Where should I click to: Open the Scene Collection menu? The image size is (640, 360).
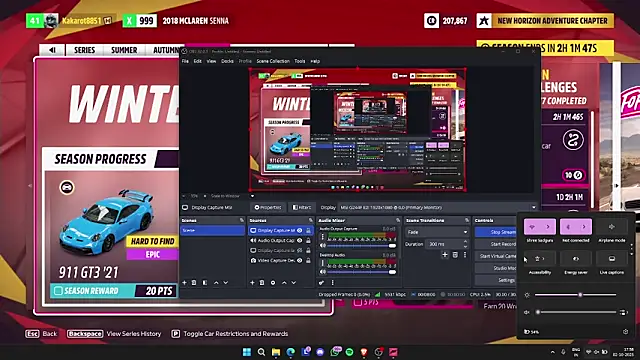pos(273,61)
